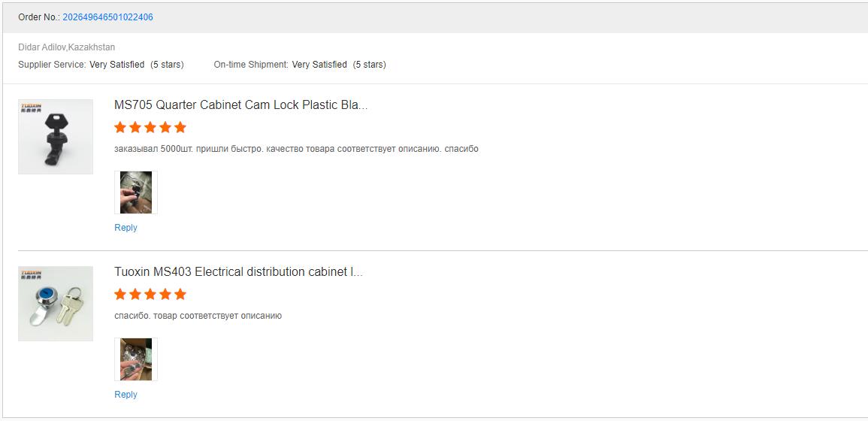Click the fifth star of the MS705 rating
Image resolution: width=868 pixels, height=421 pixels.
pos(180,128)
